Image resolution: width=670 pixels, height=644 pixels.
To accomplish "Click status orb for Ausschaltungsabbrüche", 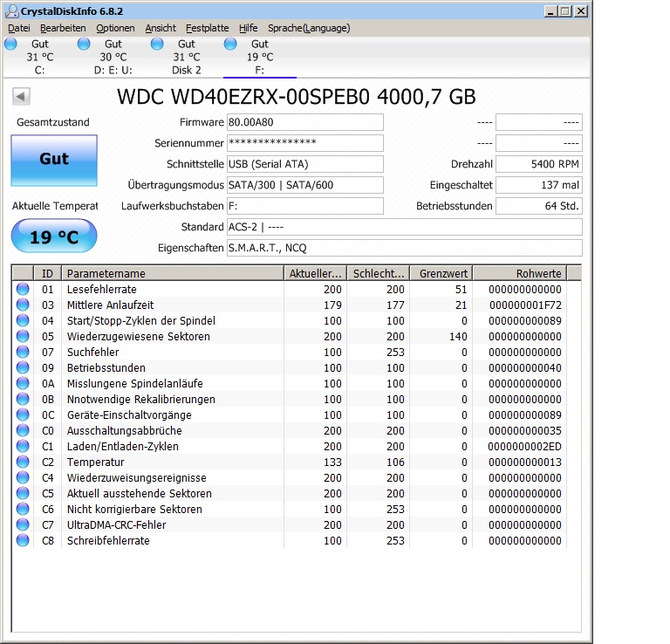I will coord(23,430).
